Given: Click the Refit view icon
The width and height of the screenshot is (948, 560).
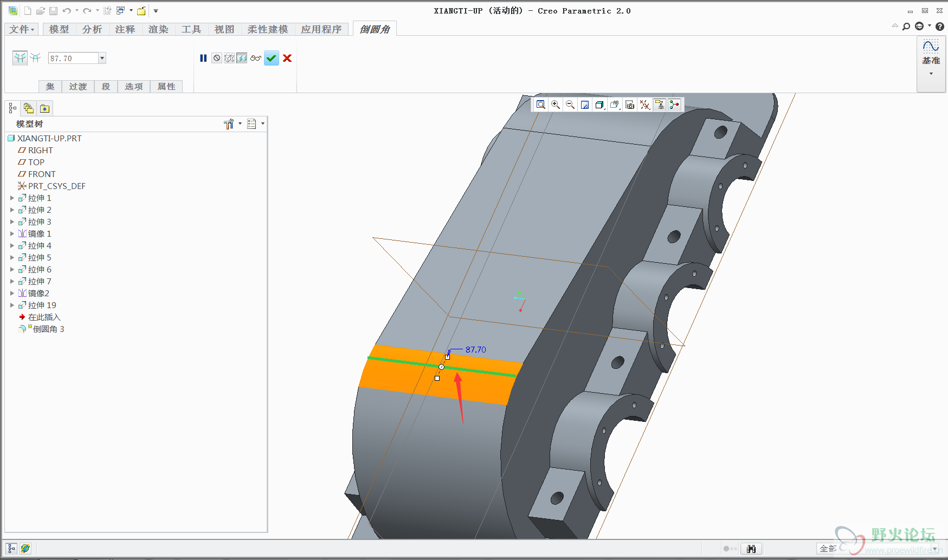Looking at the screenshot, I should (x=541, y=105).
